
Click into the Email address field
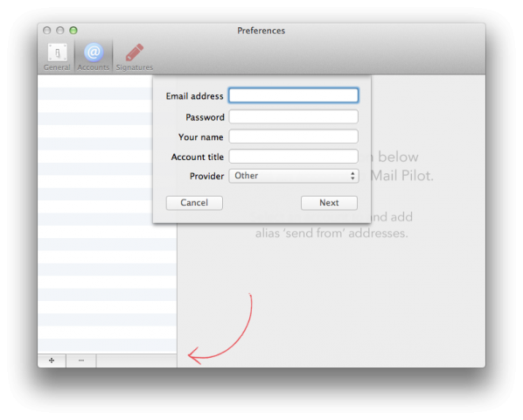click(x=294, y=95)
